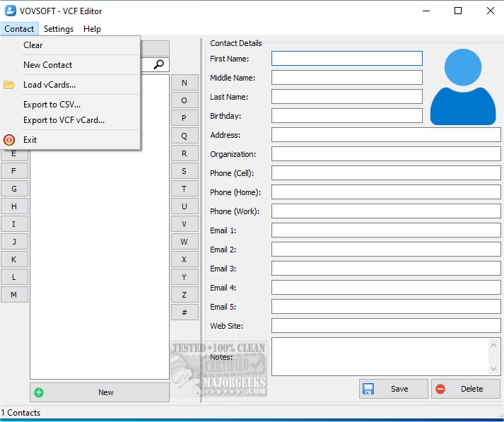Focus the Email 4 field

pos(386,288)
